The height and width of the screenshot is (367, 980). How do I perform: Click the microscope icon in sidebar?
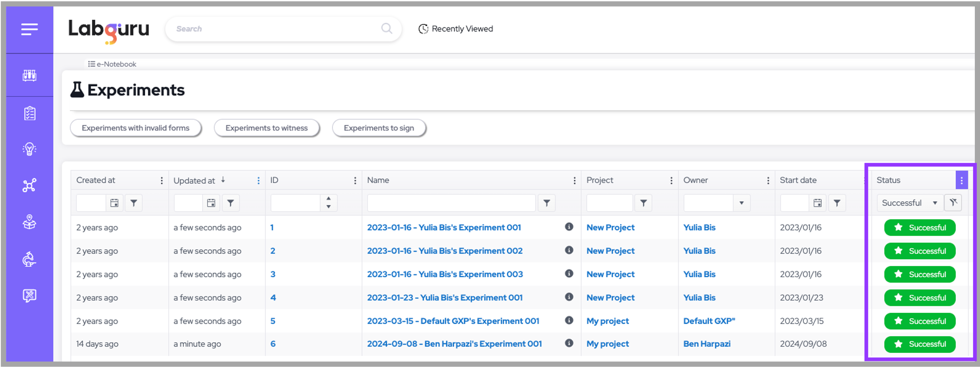pos(29,259)
